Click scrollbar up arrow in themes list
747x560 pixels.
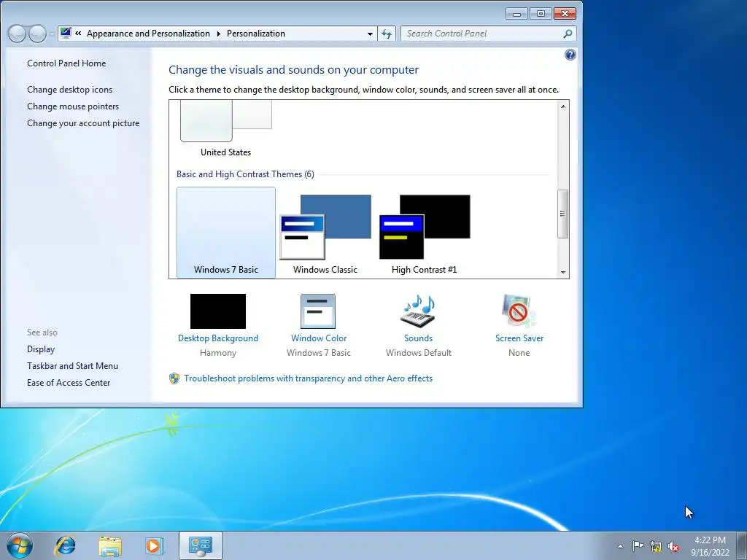pyautogui.click(x=563, y=106)
